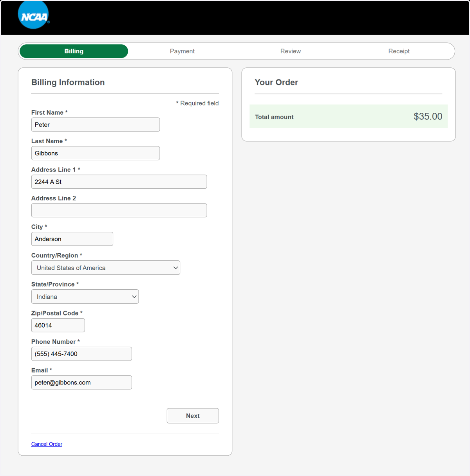This screenshot has height=476, width=470.
Task: Click the empty Address Line 2 field
Action: coord(119,210)
